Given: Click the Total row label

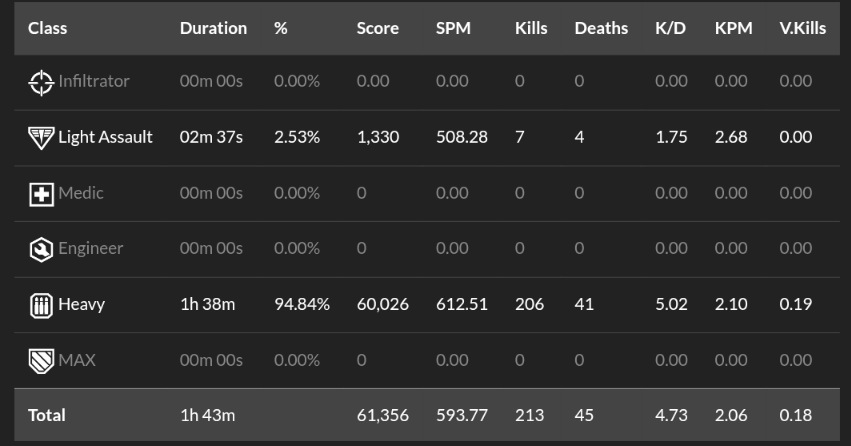Looking at the screenshot, I should coord(47,416).
